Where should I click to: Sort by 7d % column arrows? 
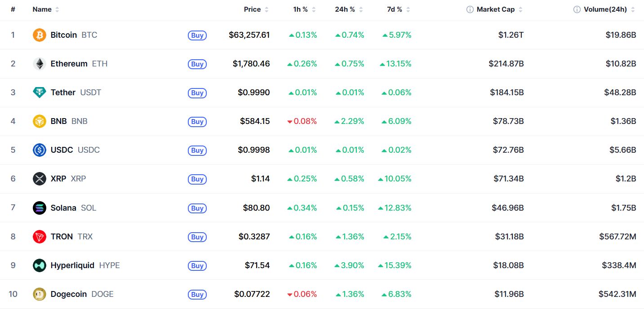pyautogui.click(x=408, y=9)
